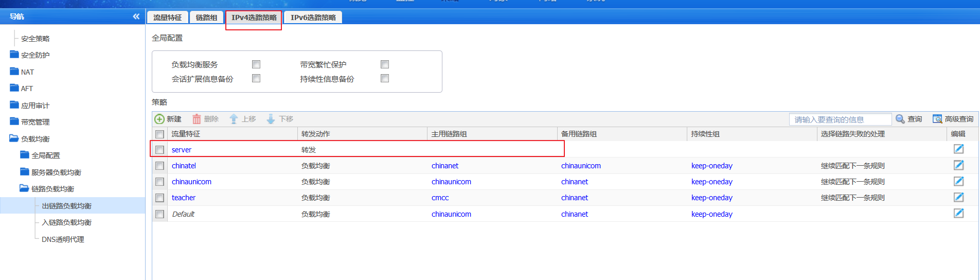Image resolution: width=980 pixels, height=280 pixels.
Task: Switch to the 流量特征 tab
Action: 168,17
